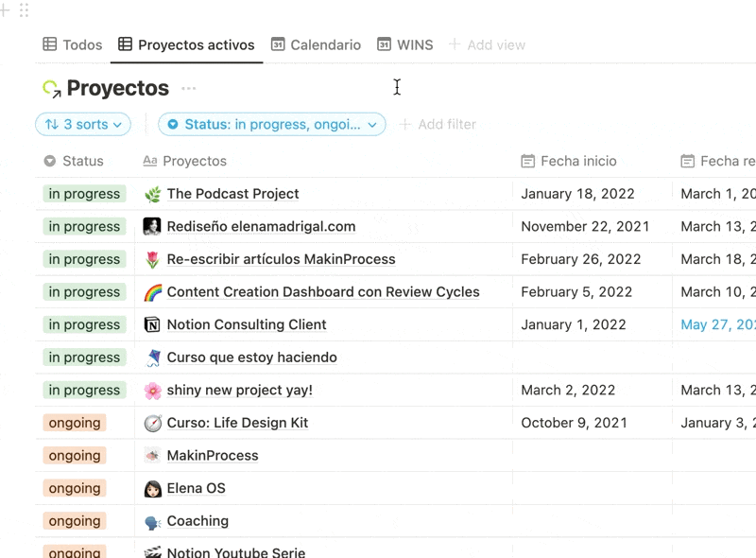The width and height of the screenshot is (756, 558).
Task: Click the avatar icon beside Elena OS
Action: tap(151, 488)
